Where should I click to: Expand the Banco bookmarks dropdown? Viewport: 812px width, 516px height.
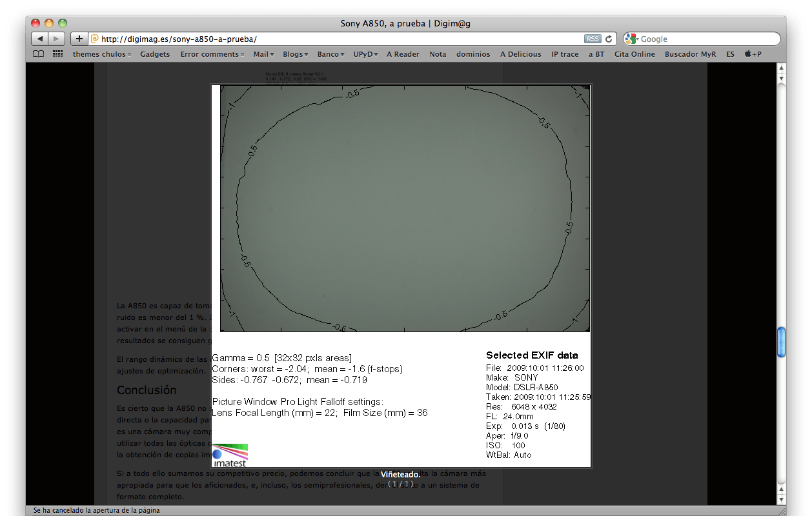[330, 54]
